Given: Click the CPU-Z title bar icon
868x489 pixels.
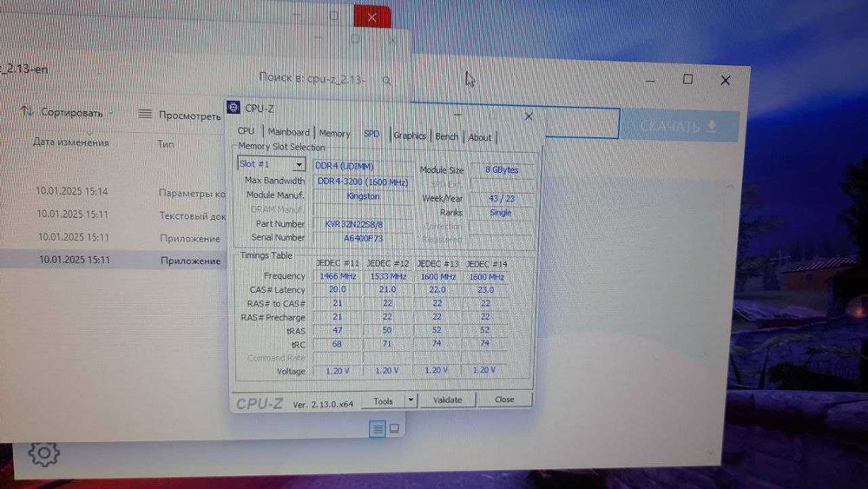Looking at the screenshot, I should pos(233,107).
